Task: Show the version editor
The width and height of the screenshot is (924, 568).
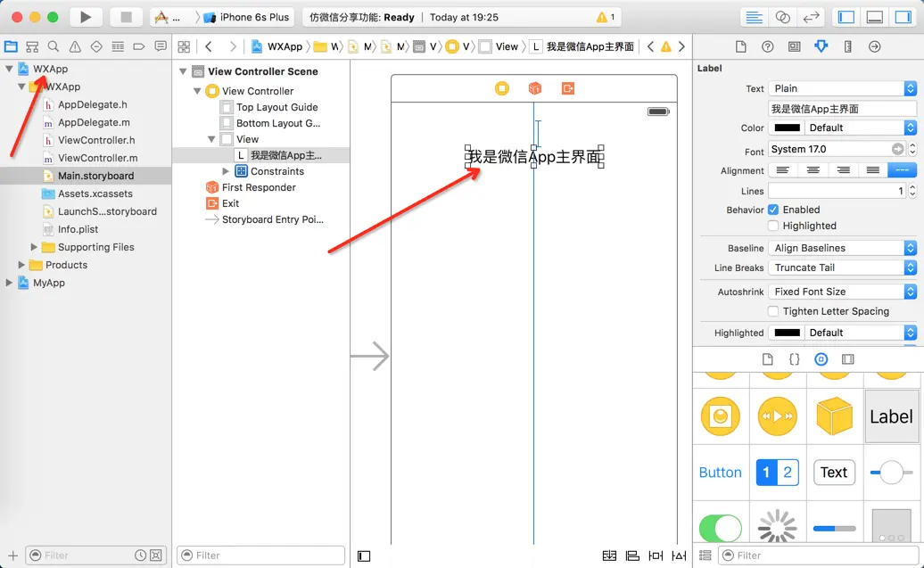Action: [812, 17]
